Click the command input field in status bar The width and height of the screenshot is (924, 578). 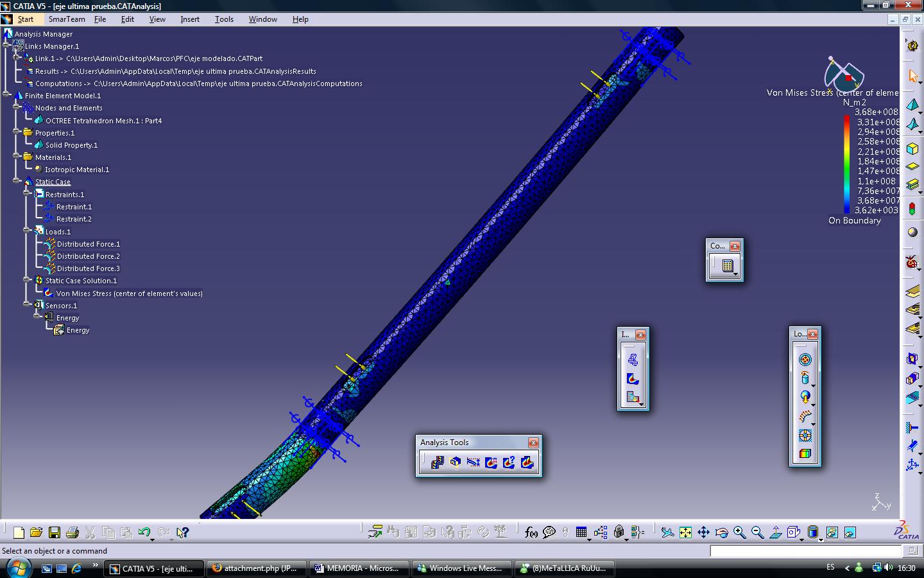806,551
